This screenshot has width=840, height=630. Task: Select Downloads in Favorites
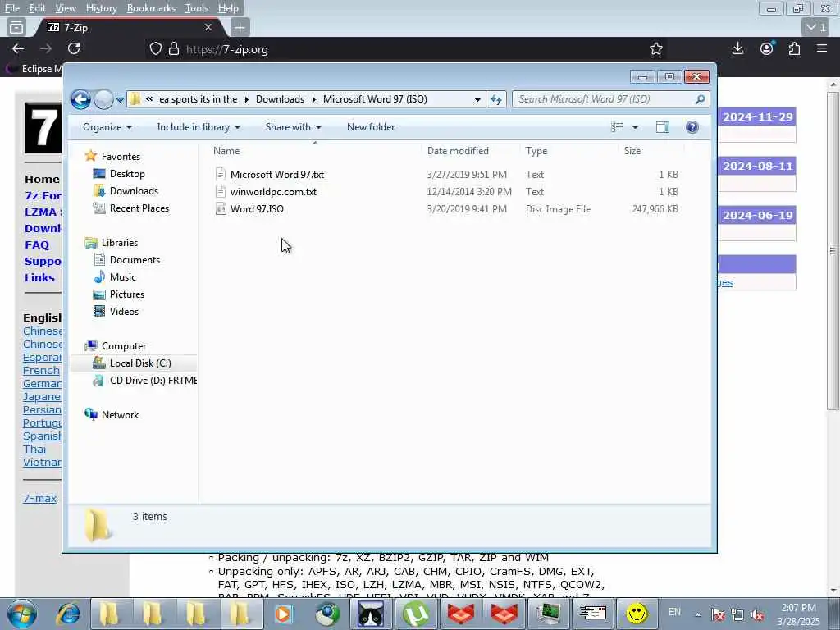pos(126,190)
